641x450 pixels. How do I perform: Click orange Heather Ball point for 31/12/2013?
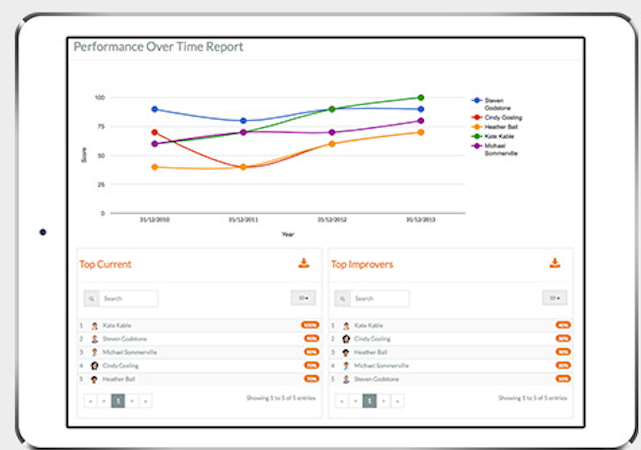[x=421, y=132]
